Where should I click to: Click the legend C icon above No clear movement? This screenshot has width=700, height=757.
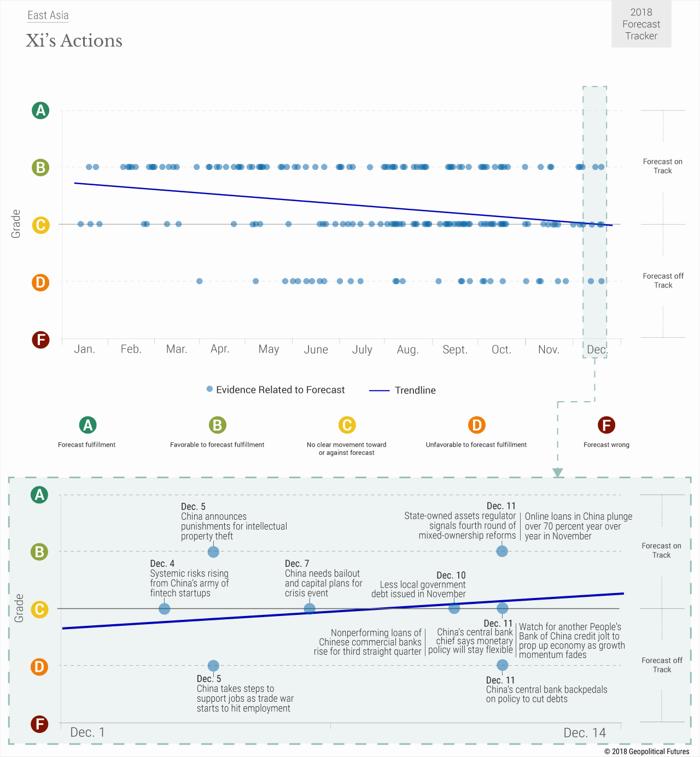click(x=347, y=425)
